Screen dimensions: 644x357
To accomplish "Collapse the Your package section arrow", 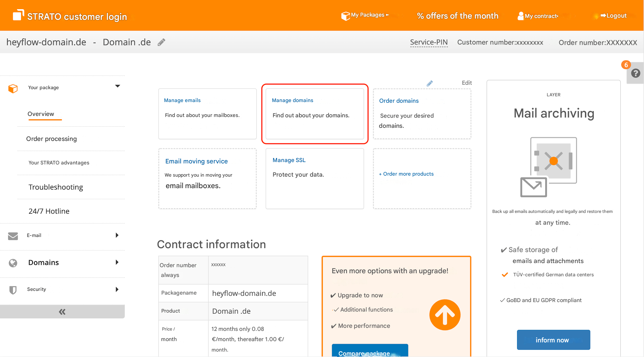I will (117, 86).
